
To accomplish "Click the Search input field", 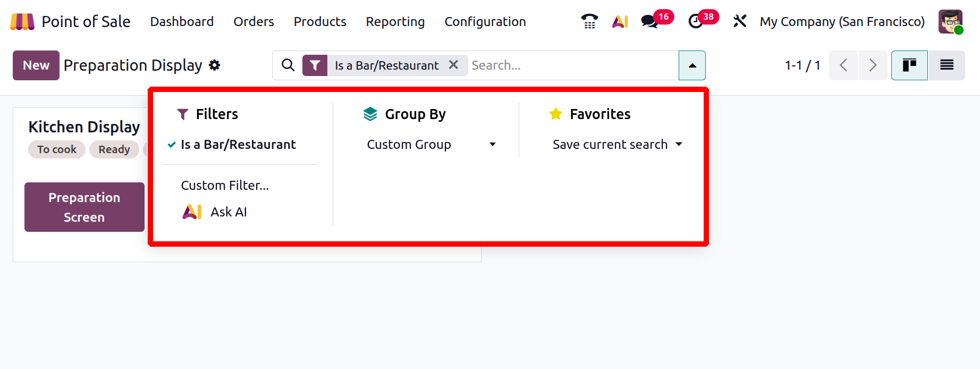I will tap(571, 65).
